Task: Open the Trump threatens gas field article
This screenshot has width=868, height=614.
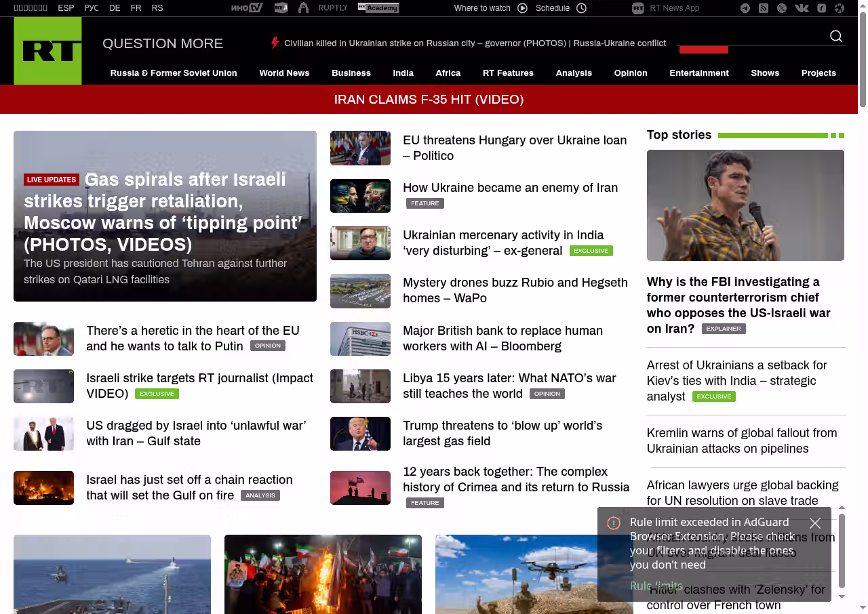Action: tap(502, 433)
